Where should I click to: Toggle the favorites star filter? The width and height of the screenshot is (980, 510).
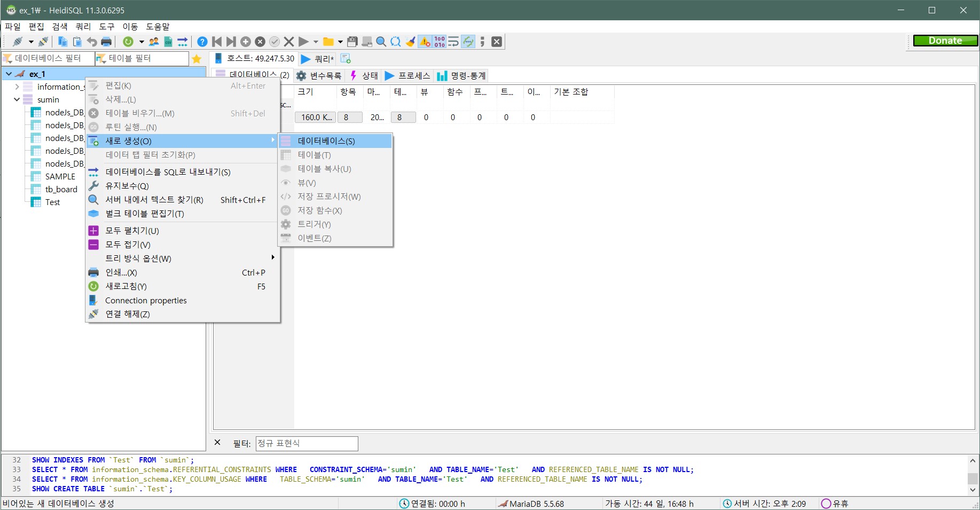tap(197, 59)
